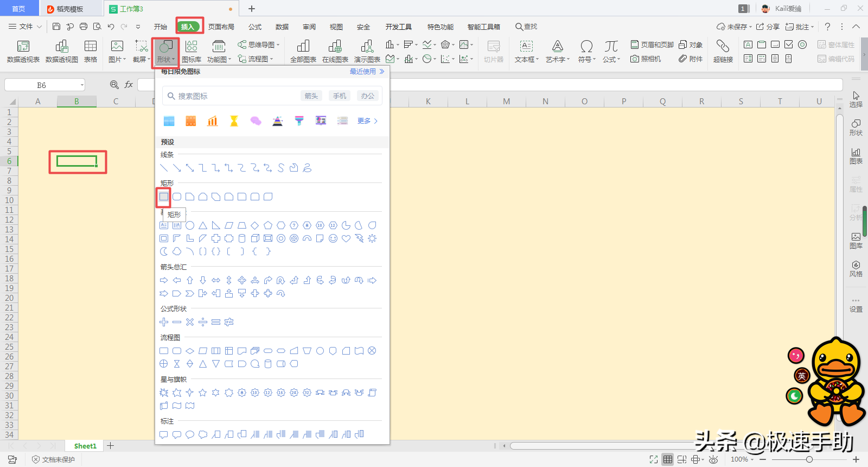868x467 pixels.
Task: Click the save icon in quick toolbar
Action: [x=56, y=27]
